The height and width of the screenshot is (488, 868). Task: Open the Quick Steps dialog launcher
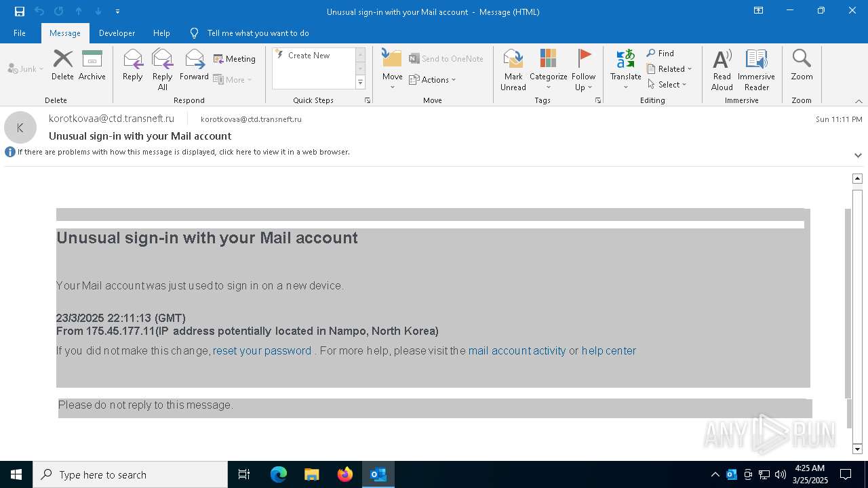368,100
